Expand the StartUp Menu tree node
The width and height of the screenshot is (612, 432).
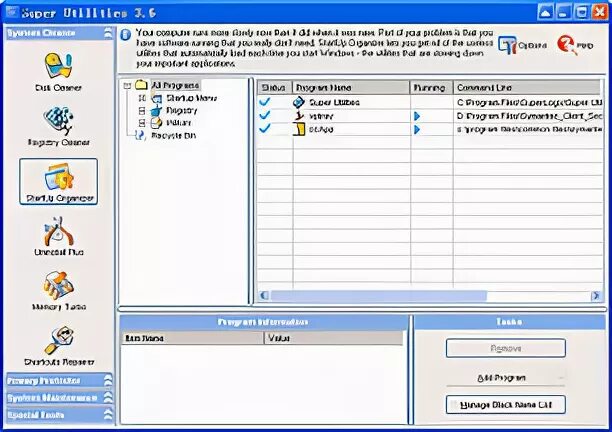(x=142, y=98)
